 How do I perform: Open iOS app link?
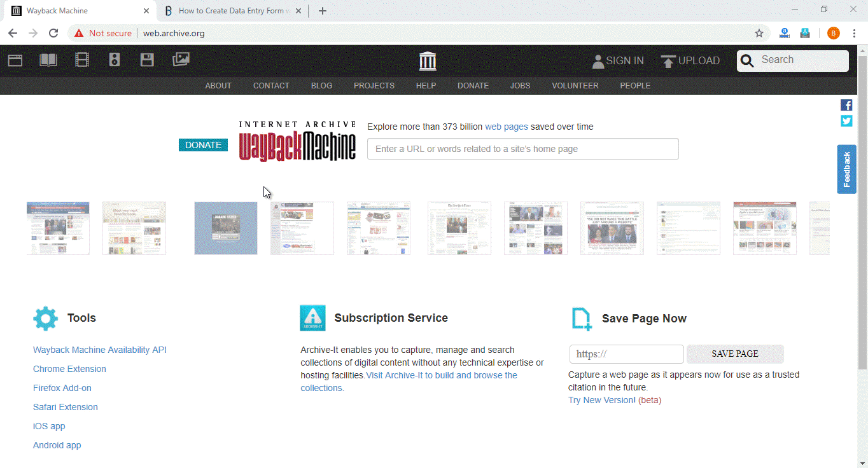(49, 426)
